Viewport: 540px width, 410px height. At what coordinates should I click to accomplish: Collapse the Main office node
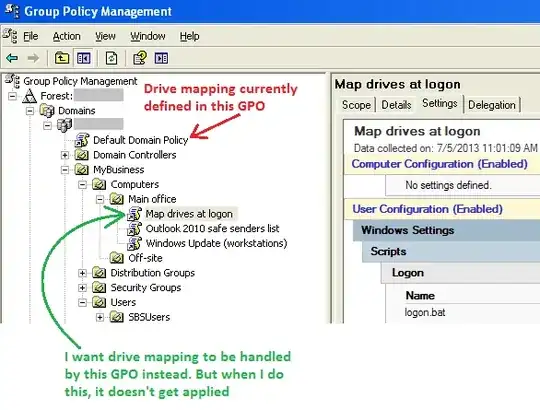pos(100,199)
